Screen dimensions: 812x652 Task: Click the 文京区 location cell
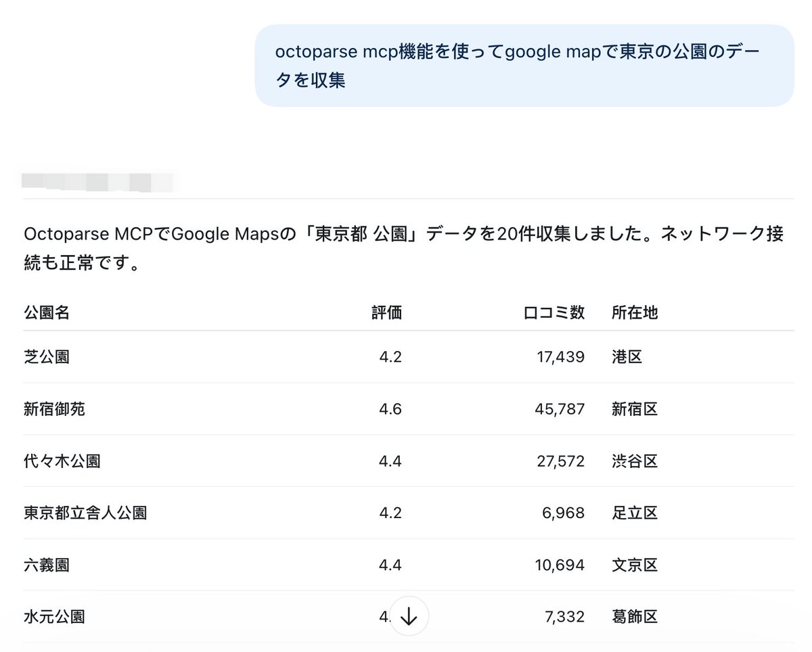click(x=635, y=565)
